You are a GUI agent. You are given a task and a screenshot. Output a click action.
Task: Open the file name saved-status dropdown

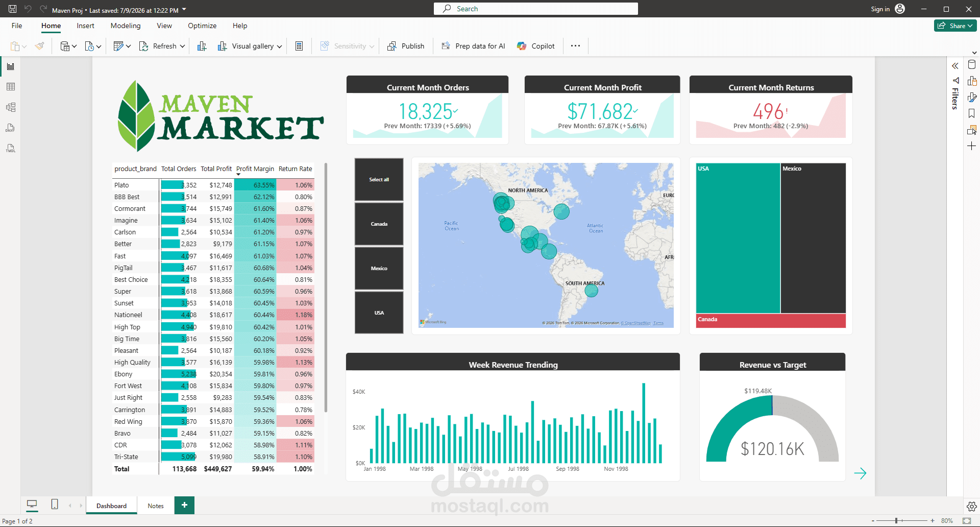coord(184,10)
